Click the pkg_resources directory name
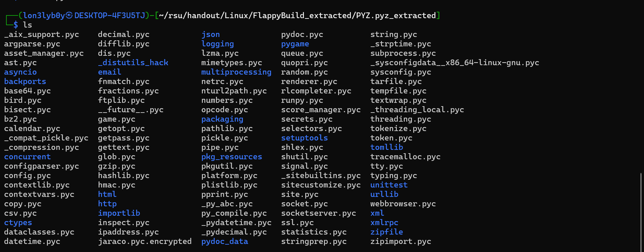 [x=231, y=157]
